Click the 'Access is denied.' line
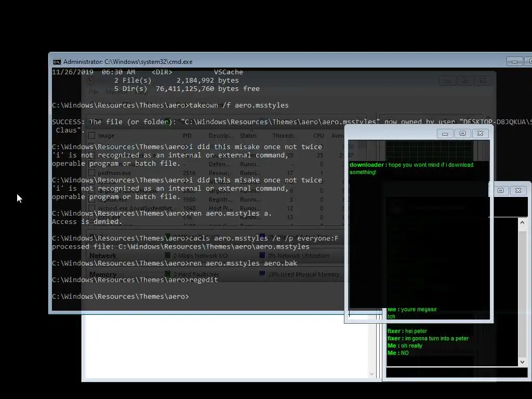 click(87, 222)
